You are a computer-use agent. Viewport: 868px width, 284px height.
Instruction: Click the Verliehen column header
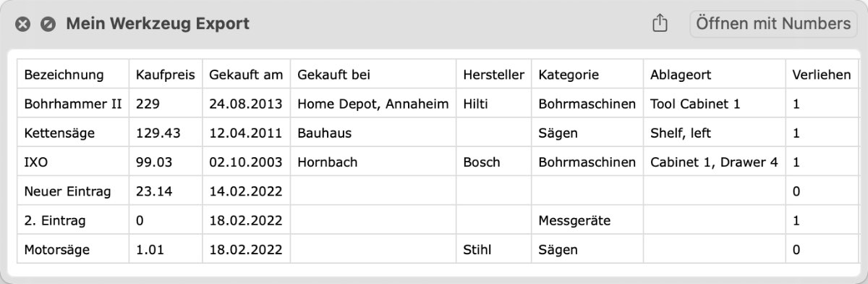click(822, 75)
